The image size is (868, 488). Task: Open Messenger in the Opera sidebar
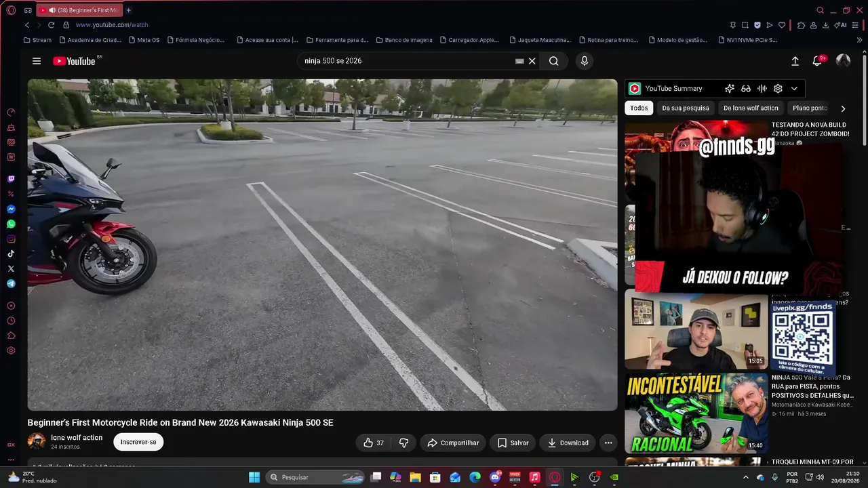tap(11, 209)
